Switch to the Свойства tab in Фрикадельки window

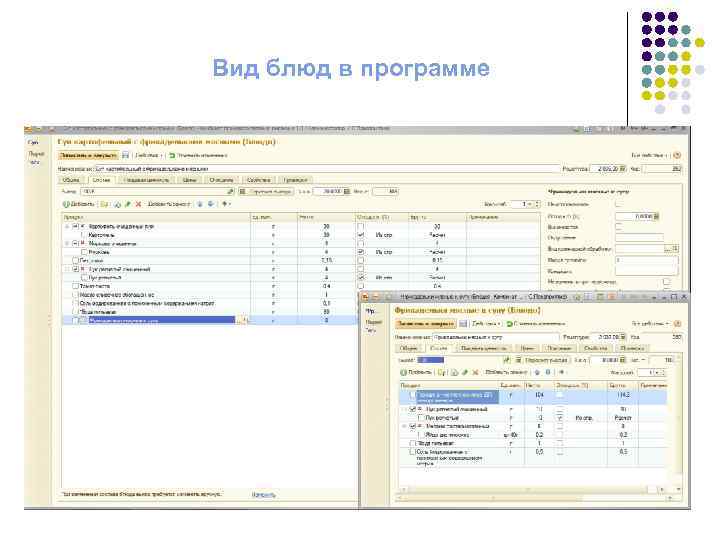[596, 349]
